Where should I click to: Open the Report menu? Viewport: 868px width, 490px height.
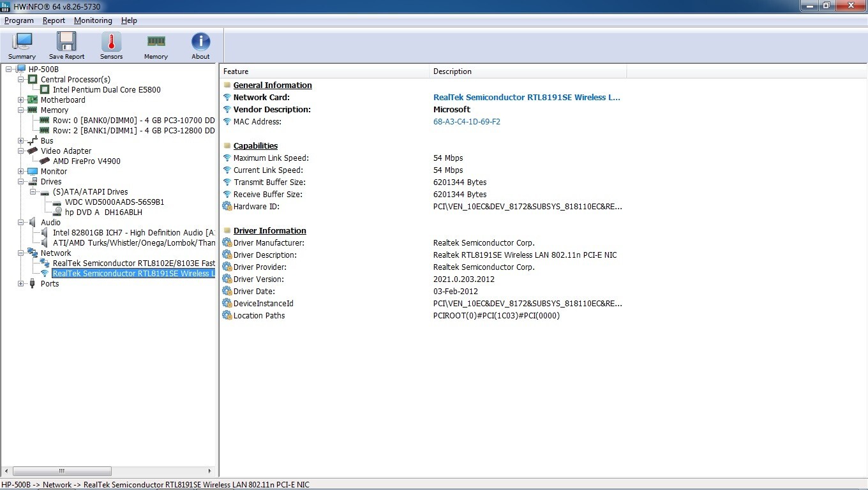54,20
